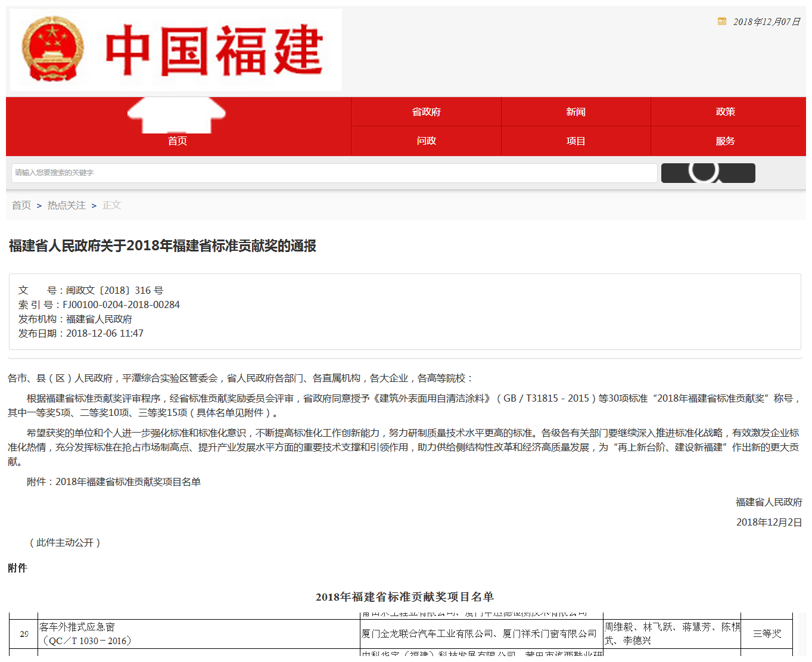812x662 pixels.
Task: Click the 首页 breadcrumb link
Action: [21, 205]
